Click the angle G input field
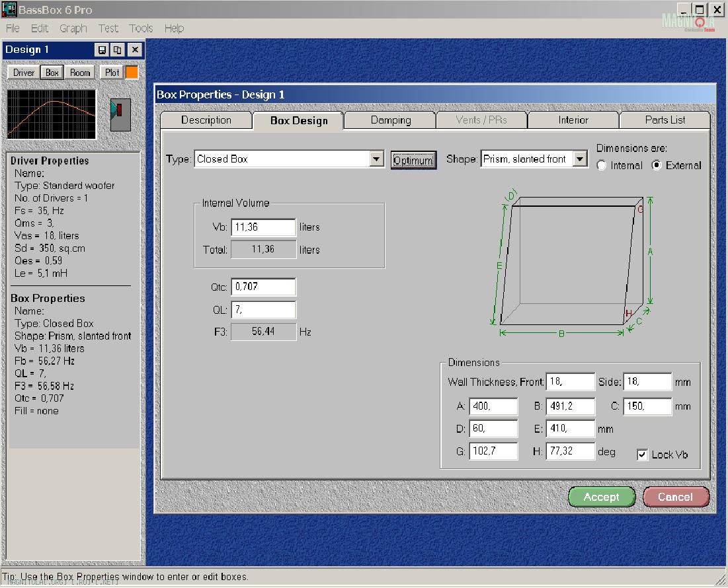This screenshot has height=588, width=728. coord(493,451)
